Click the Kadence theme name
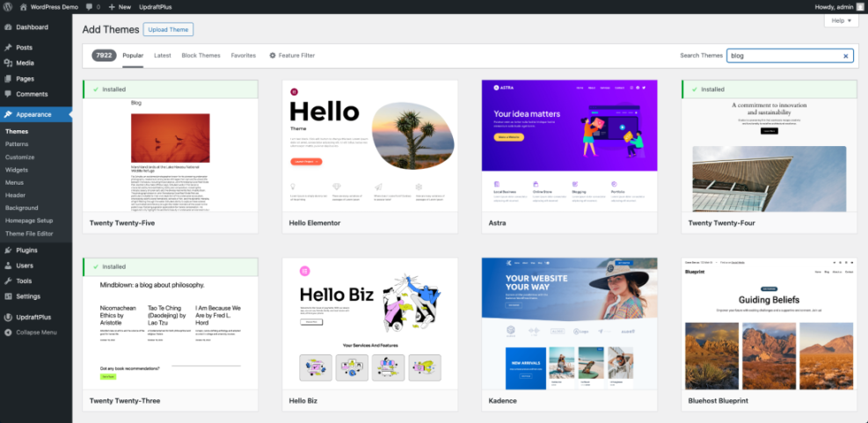 (x=503, y=401)
